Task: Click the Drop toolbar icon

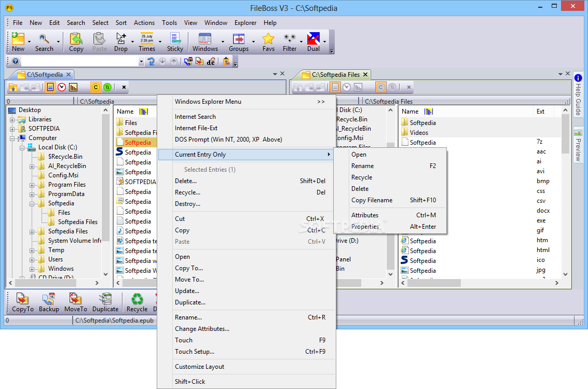Action: [x=121, y=38]
